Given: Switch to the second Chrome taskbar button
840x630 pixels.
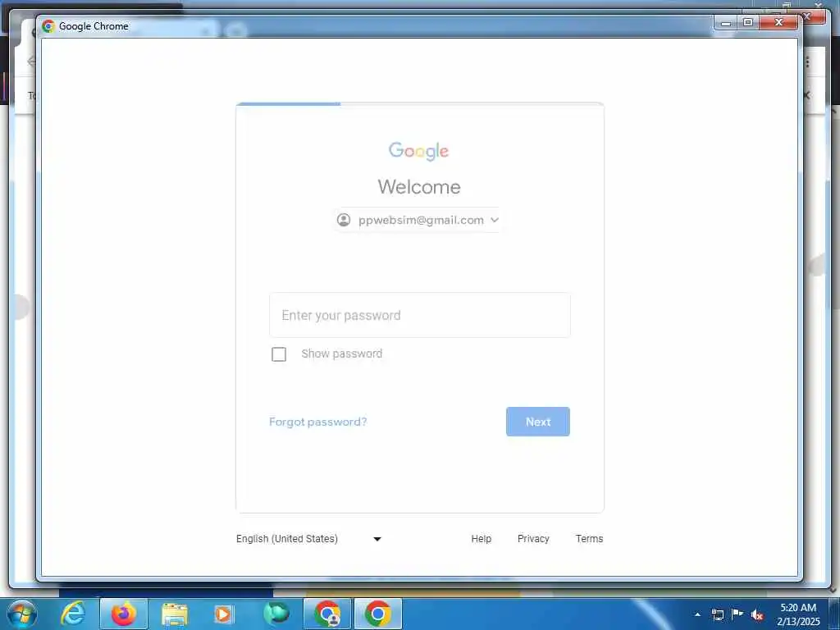Looking at the screenshot, I should pyautogui.click(x=377, y=614).
